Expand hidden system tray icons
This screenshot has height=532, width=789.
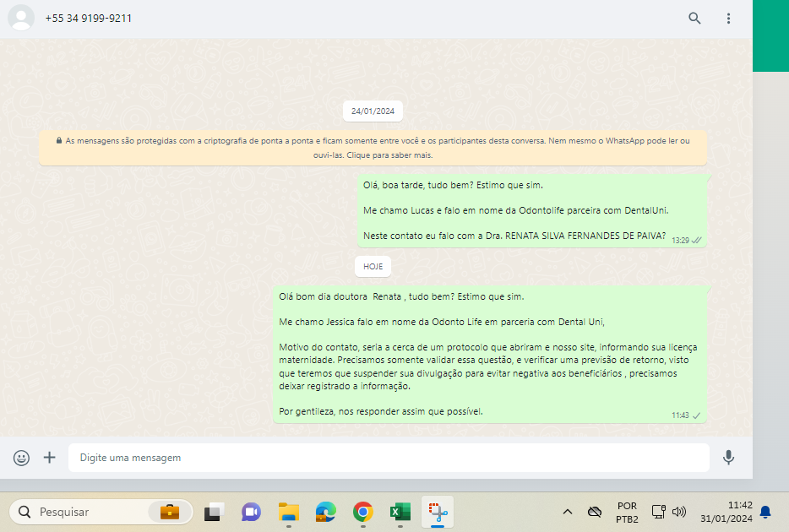click(x=568, y=512)
